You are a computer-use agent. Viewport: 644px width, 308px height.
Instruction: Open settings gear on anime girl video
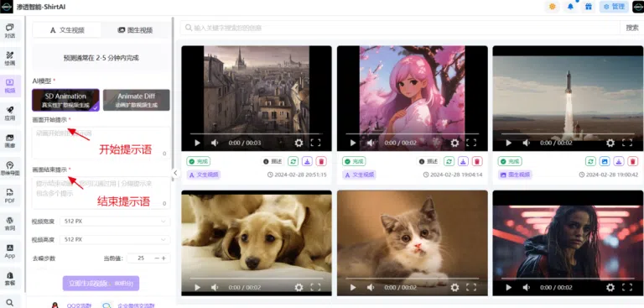(454, 143)
